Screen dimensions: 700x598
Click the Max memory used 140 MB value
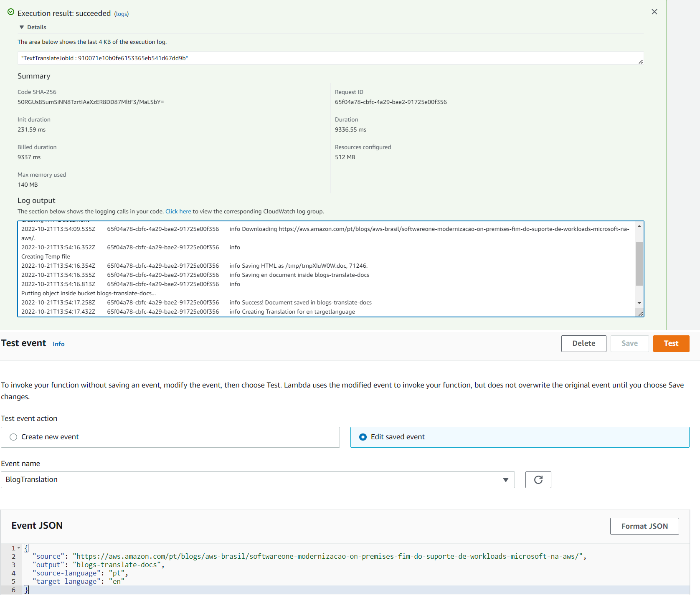[28, 185]
